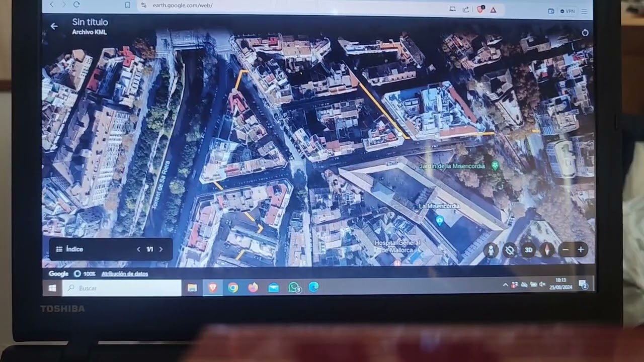Go to next slide in the index panel
The image size is (644, 362).
(x=161, y=249)
